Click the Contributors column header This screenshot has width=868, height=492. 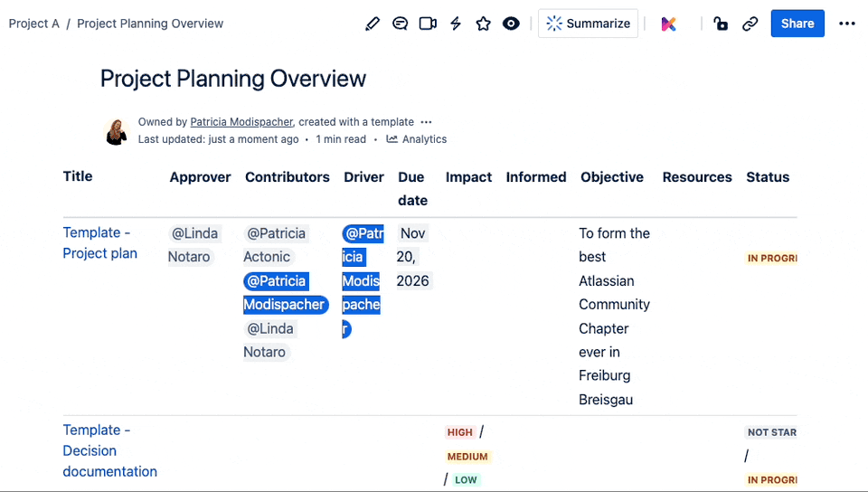(x=288, y=177)
